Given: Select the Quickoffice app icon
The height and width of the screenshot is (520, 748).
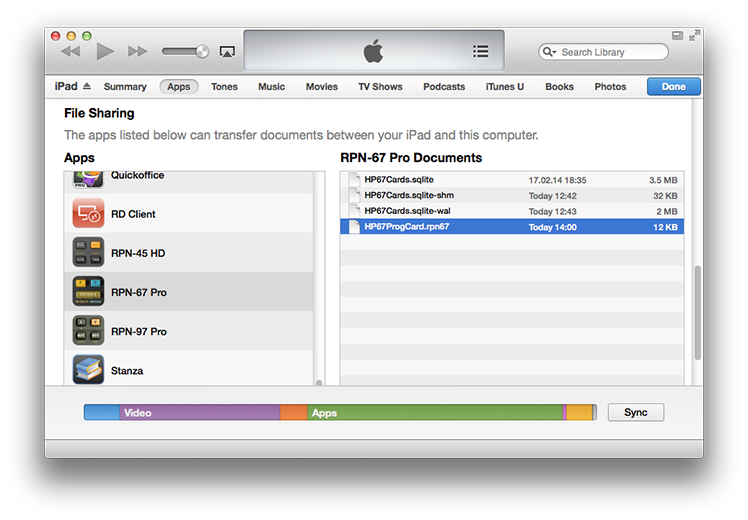Looking at the screenshot, I should coord(88,179).
